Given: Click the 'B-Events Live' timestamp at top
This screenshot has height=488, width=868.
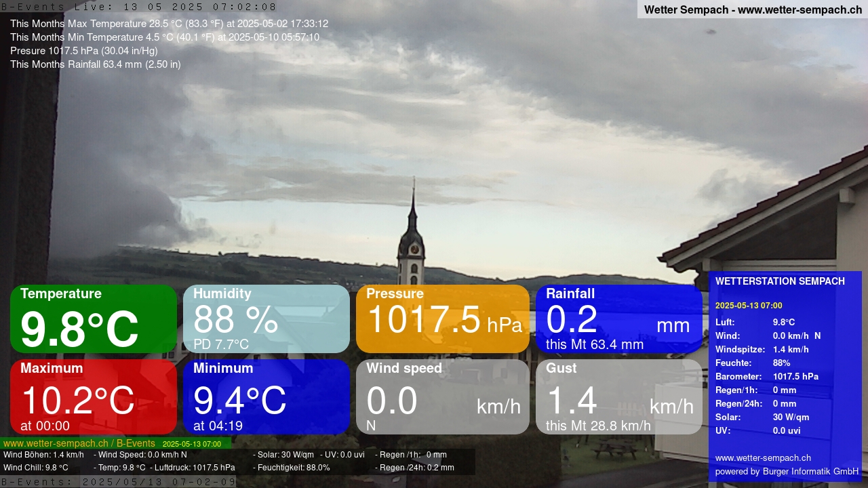Looking at the screenshot, I should pyautogui.click(x=139, y=7).
